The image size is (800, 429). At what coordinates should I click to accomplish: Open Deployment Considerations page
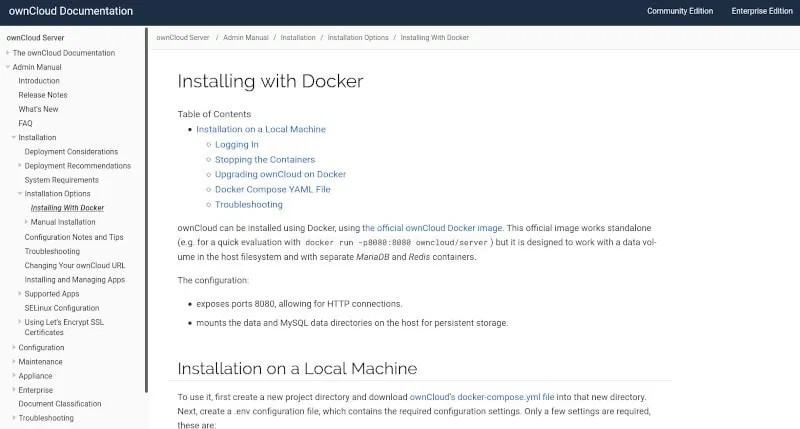click(x=71, y=152)
